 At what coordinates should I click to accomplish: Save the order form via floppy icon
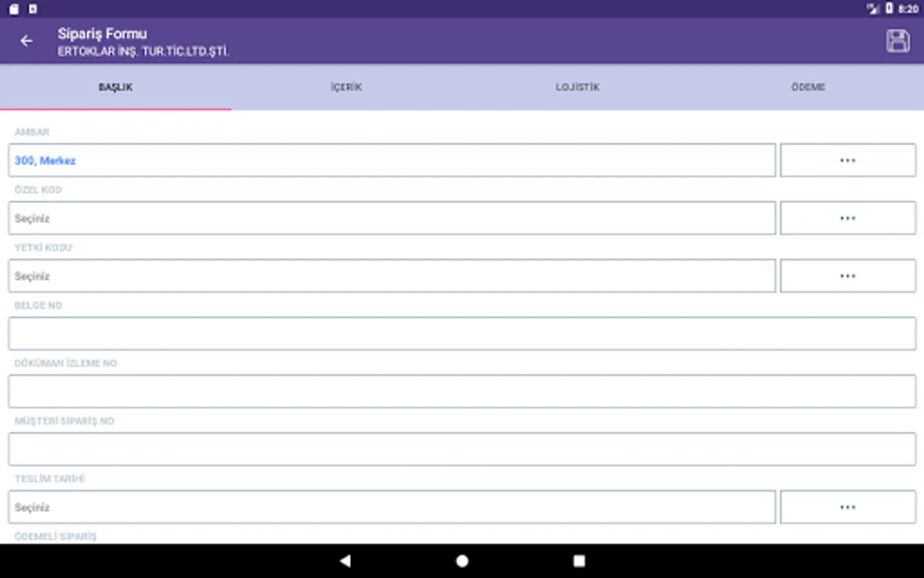tap(898, 41)
